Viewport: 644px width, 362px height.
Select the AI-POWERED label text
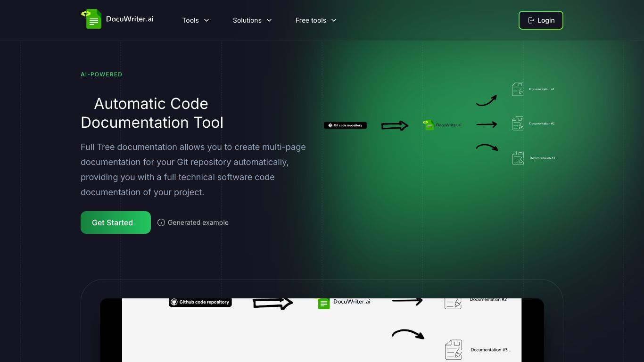[101, 74]
